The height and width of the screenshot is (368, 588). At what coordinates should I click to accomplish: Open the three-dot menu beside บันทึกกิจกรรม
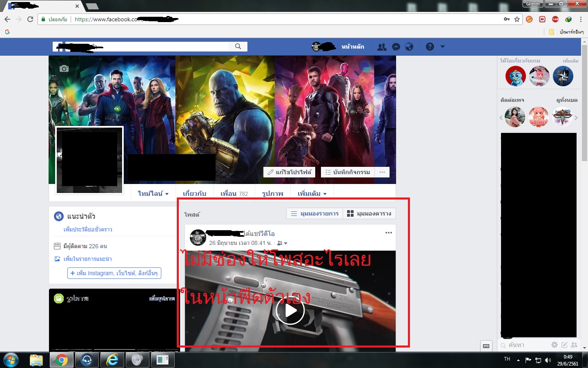pos(382,172)
